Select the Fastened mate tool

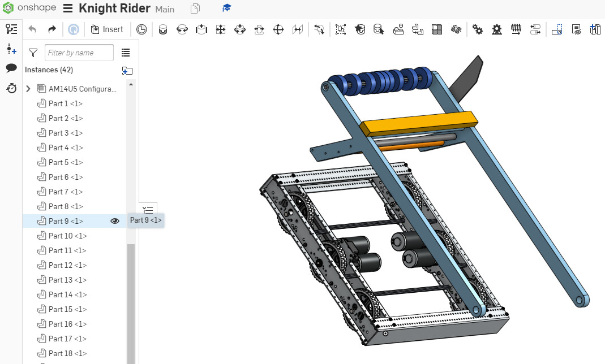[163, 29]
